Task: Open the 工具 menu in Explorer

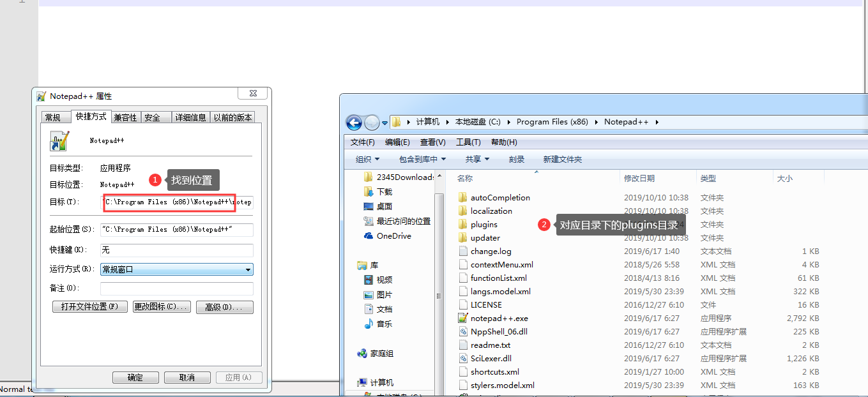Action: (468, 142)
